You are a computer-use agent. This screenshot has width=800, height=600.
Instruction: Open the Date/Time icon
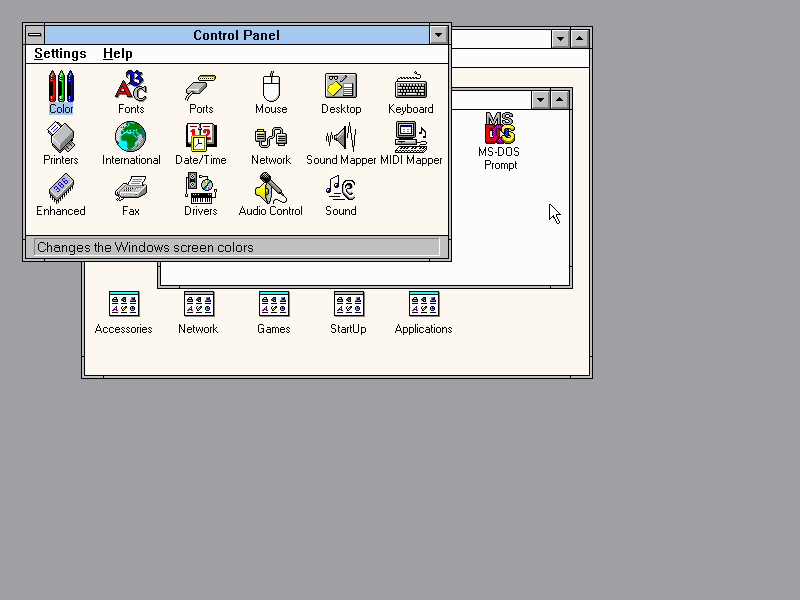pyautogui.click(x=201, y=138)
